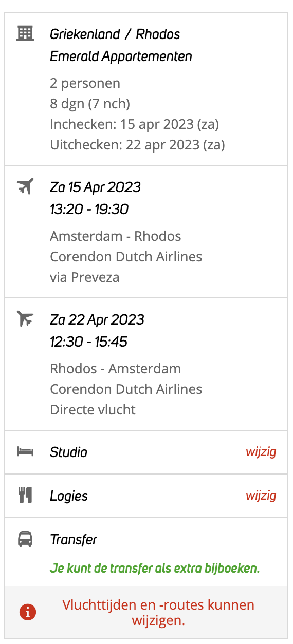The height and width of the screenshot is (644, 293).
Task: Change the Logies board type via wijzig
Action: point(261,496)
